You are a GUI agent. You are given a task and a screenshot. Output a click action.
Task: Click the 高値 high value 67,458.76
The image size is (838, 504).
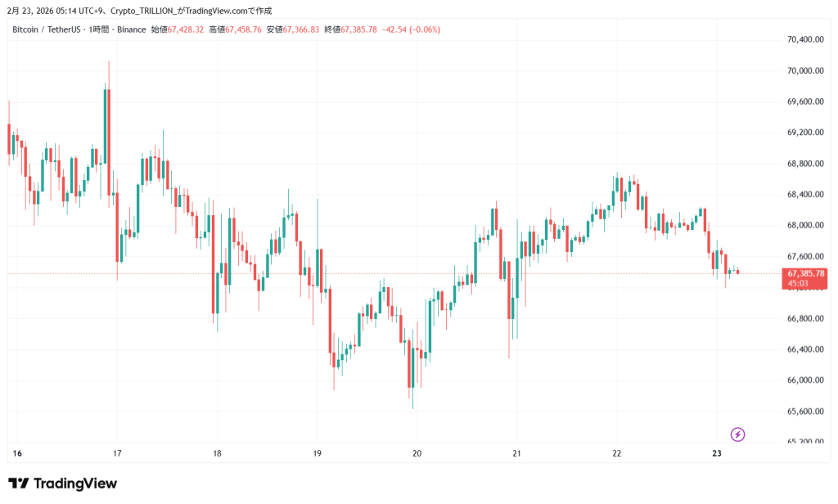(x=243, y=29)
